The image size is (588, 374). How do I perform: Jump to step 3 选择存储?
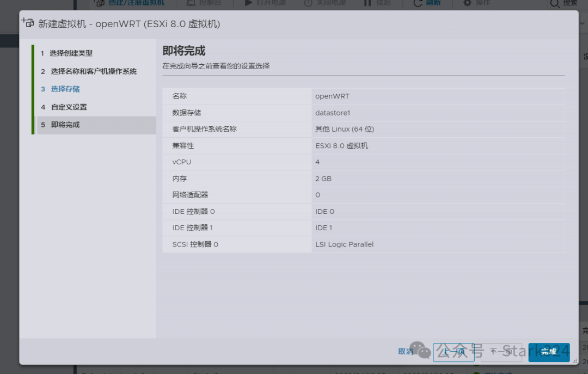tap(60, 89)
